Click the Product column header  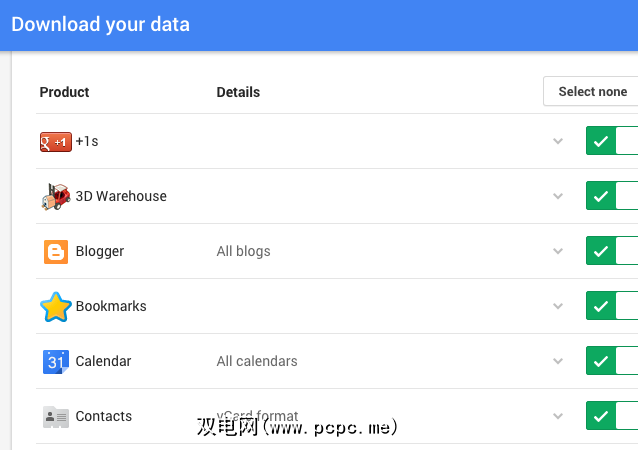click(x=64, y=92)
